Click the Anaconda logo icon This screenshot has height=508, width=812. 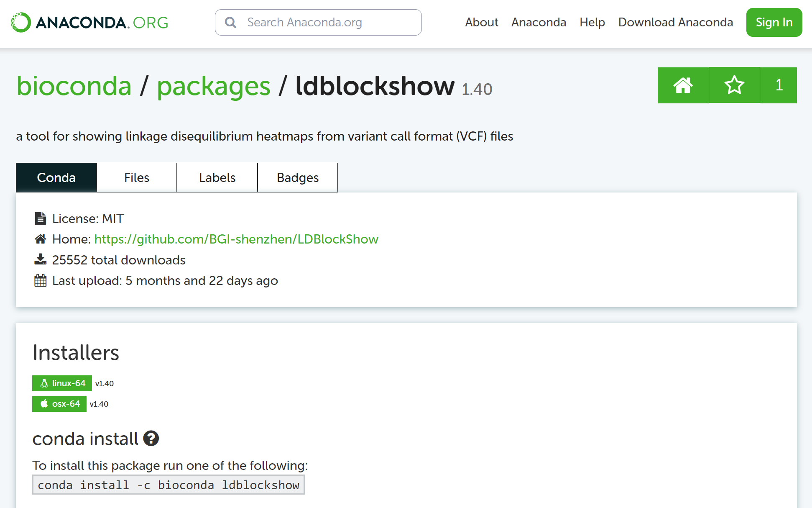(x=21, y=22)
